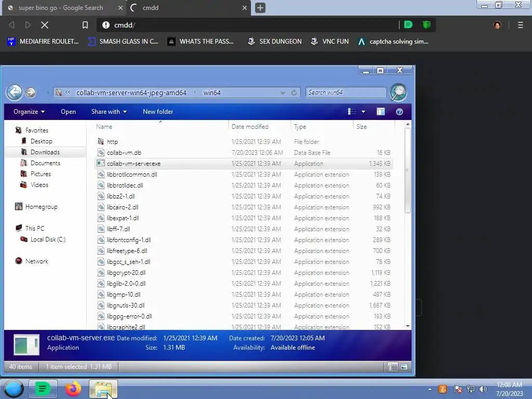Click the volume speaker tray icon
532x399 pixels.
click(483, 389)
